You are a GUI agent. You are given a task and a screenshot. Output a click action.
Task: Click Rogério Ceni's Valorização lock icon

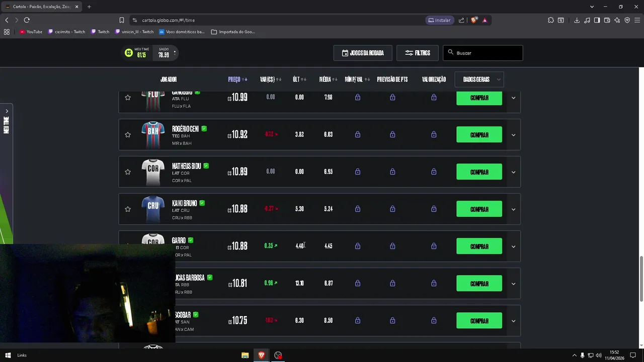[434, 135]
